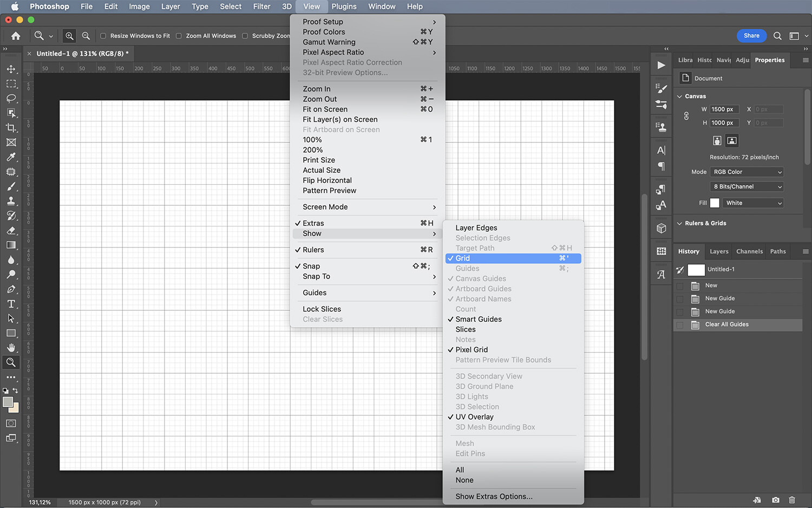Select the Type tool
The height and width of the screenshot is (508, 812).
pos(11,304)
